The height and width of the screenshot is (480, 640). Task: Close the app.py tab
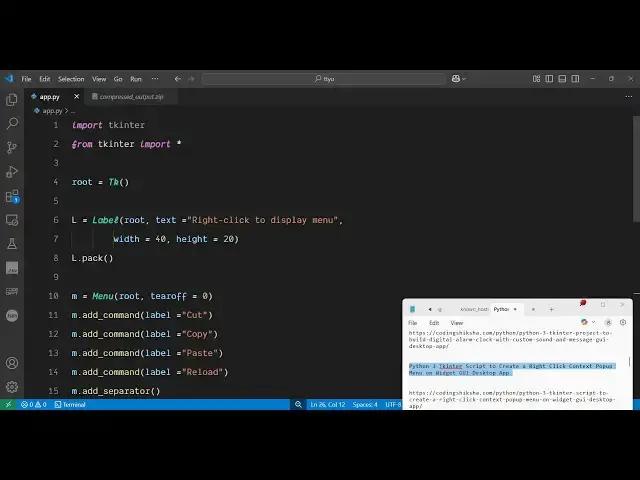(x=77, y=97)
